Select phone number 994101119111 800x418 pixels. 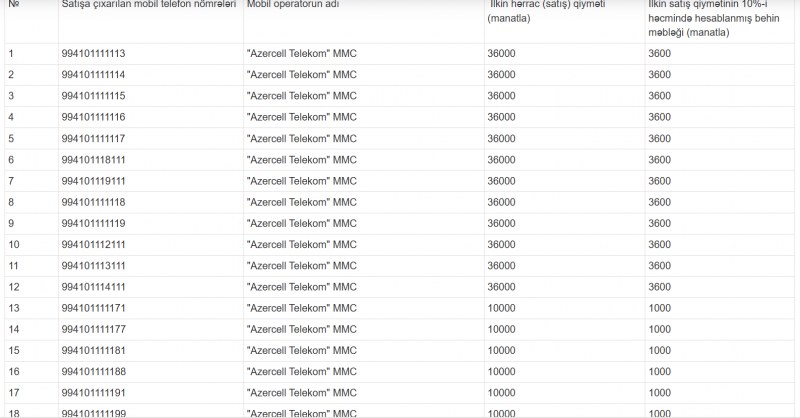coord(93,181)
